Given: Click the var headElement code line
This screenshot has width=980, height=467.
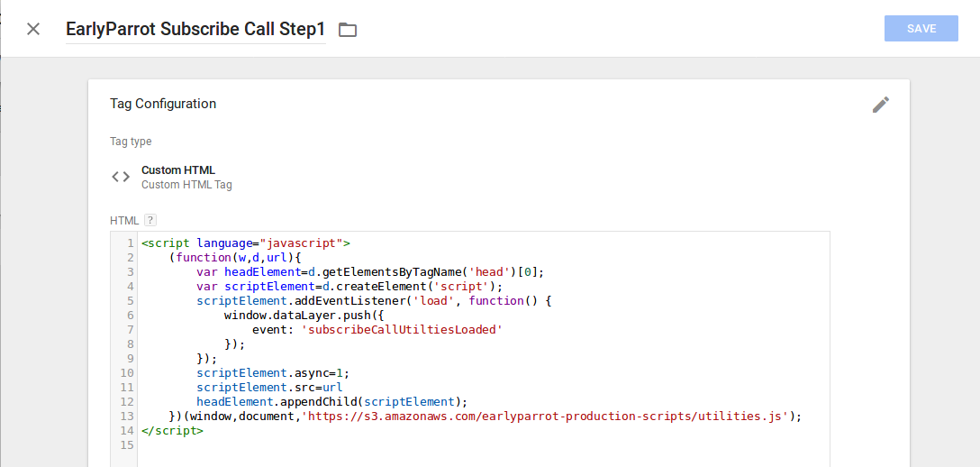Looking at the screenshot, I should tap(370, 272).
